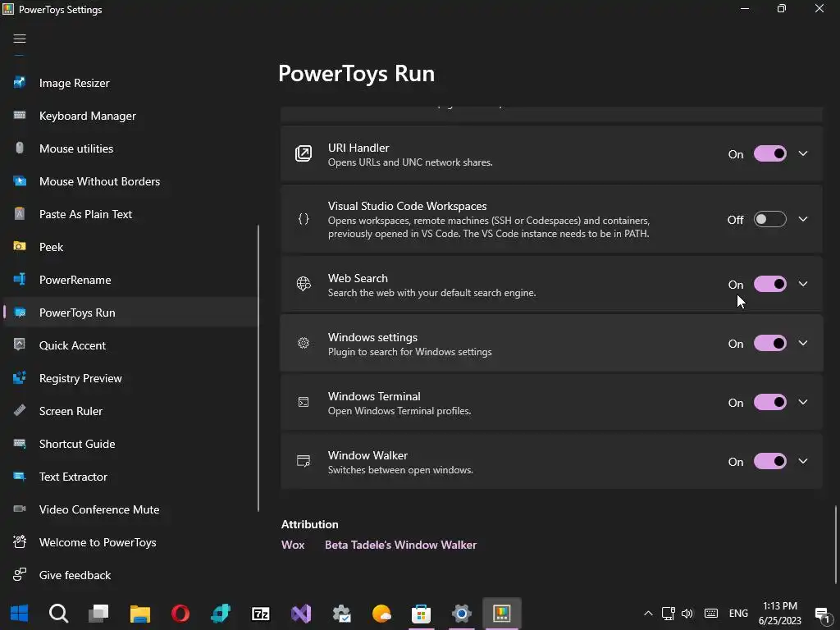The width and height of the screenshot is (840, 630).
Task: Click the Quick Accent sidebar icon
Action: click(20, 345)
